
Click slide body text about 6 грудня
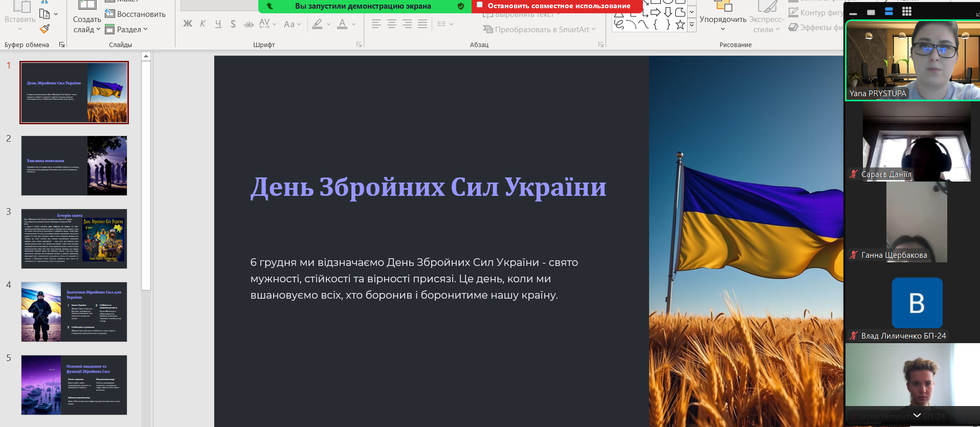(414, 279)
